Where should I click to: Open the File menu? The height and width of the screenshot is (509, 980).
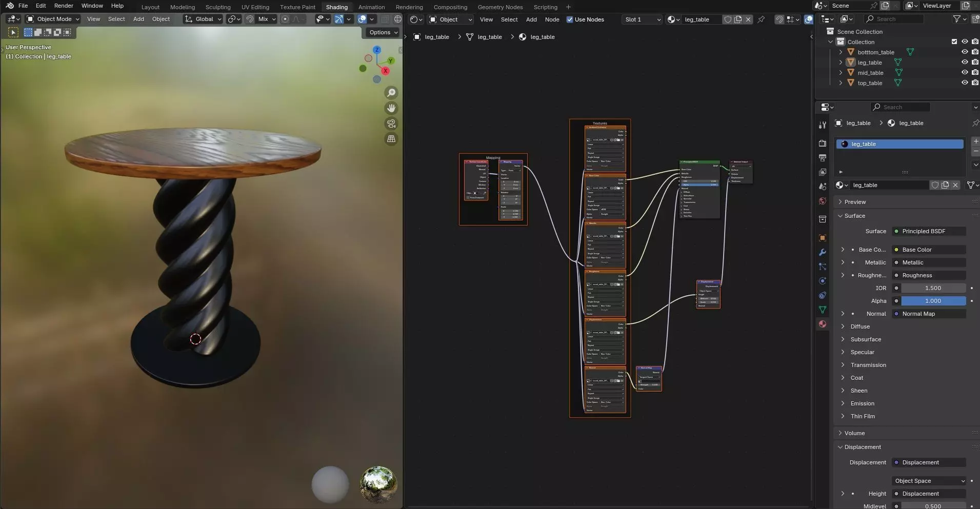(x=23, y=6)
